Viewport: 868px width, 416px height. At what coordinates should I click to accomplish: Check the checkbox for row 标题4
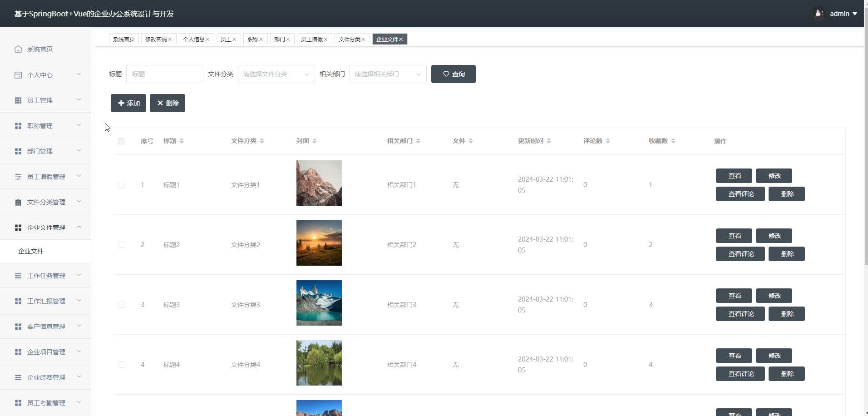click(121, 365)
